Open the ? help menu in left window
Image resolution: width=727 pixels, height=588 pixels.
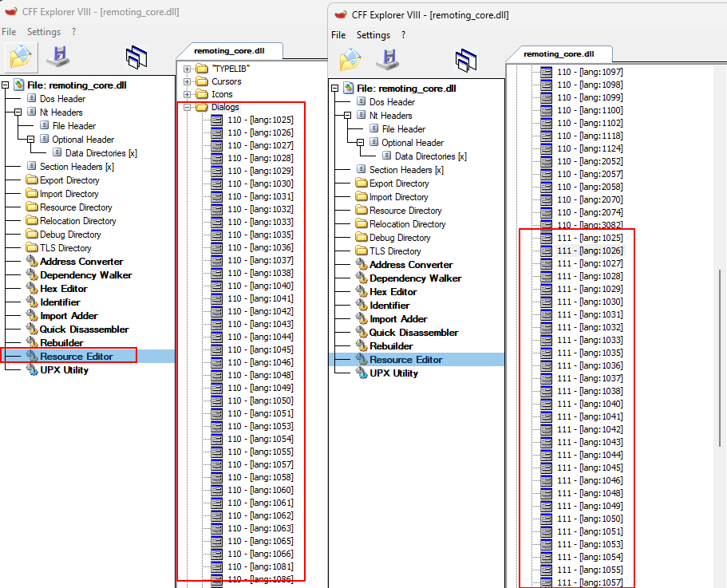(x=73, y=31)
